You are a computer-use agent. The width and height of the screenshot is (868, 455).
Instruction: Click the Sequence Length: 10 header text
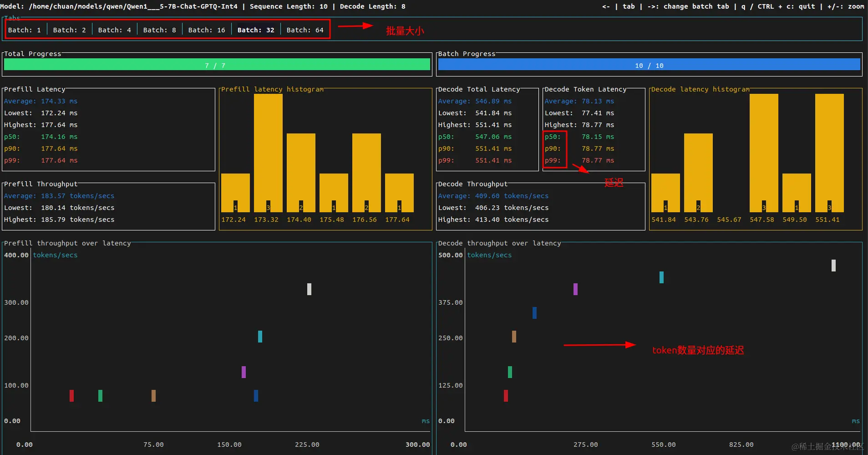pyautogui.click(x=289, y=6)
